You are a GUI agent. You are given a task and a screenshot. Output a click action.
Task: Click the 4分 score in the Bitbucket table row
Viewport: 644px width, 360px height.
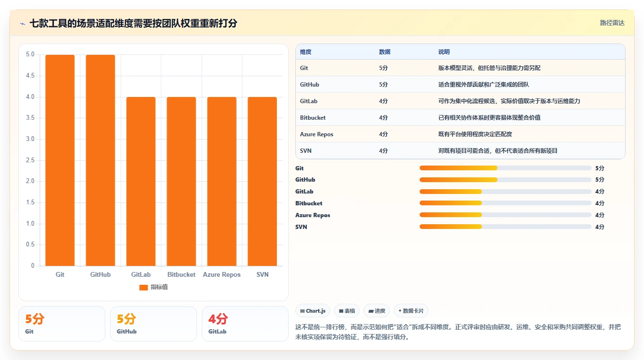(383, 118)
